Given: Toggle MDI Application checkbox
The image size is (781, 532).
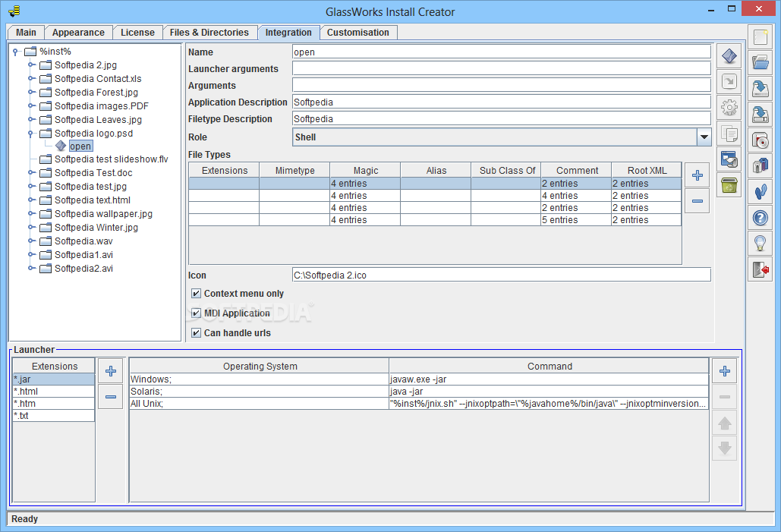Looking at the screenshot, I should point(197,313).
